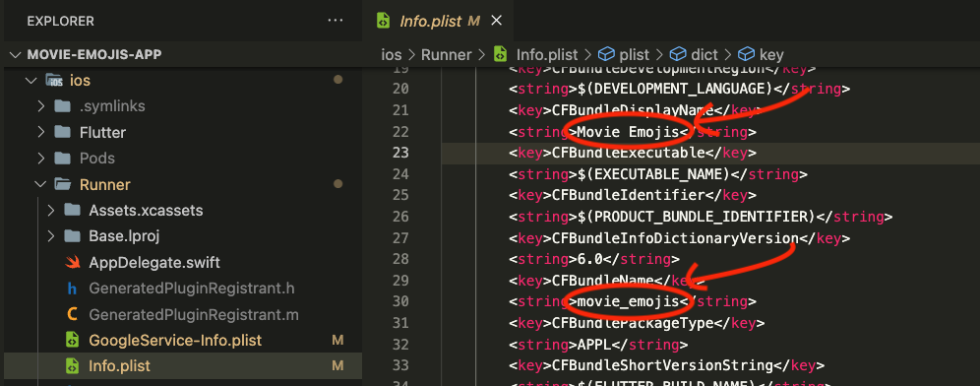Close the Info.plist editor tab
Viewport: 980px width, 386px height.
496,22
